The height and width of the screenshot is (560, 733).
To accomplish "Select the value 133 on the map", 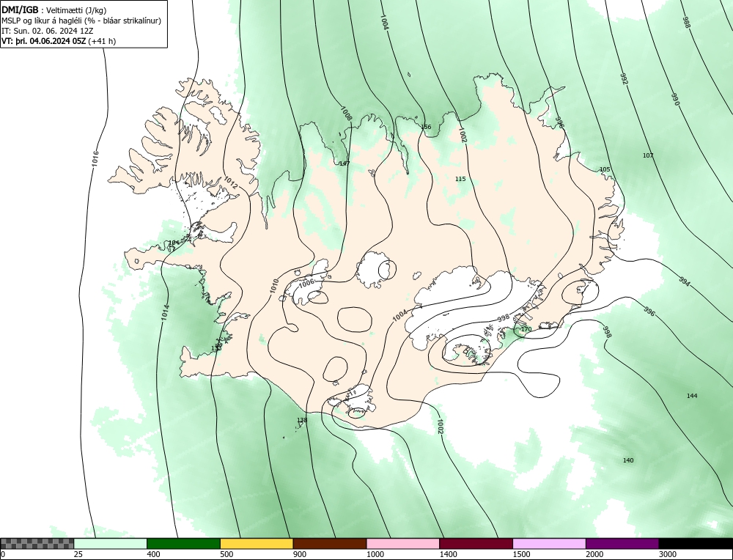I will 216,347.
